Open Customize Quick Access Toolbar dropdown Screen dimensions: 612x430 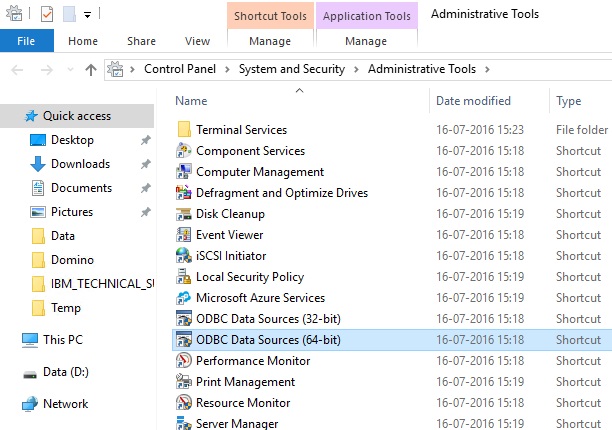87,15
